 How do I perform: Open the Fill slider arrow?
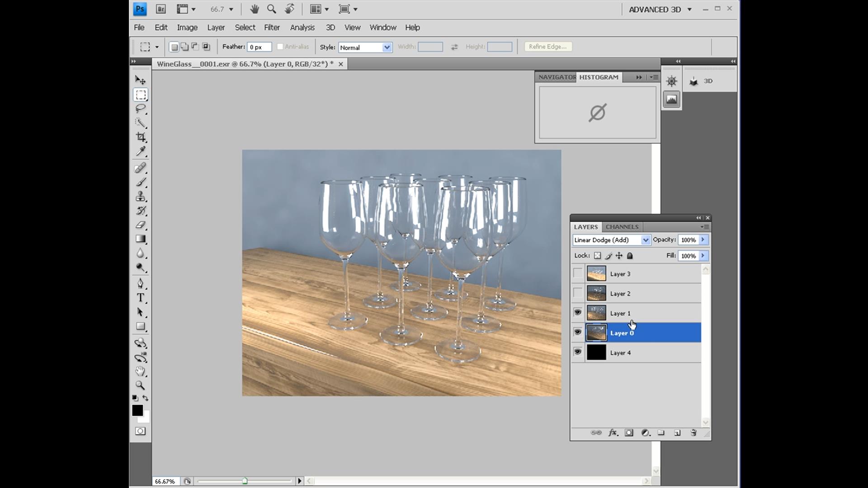coord(703,256)
